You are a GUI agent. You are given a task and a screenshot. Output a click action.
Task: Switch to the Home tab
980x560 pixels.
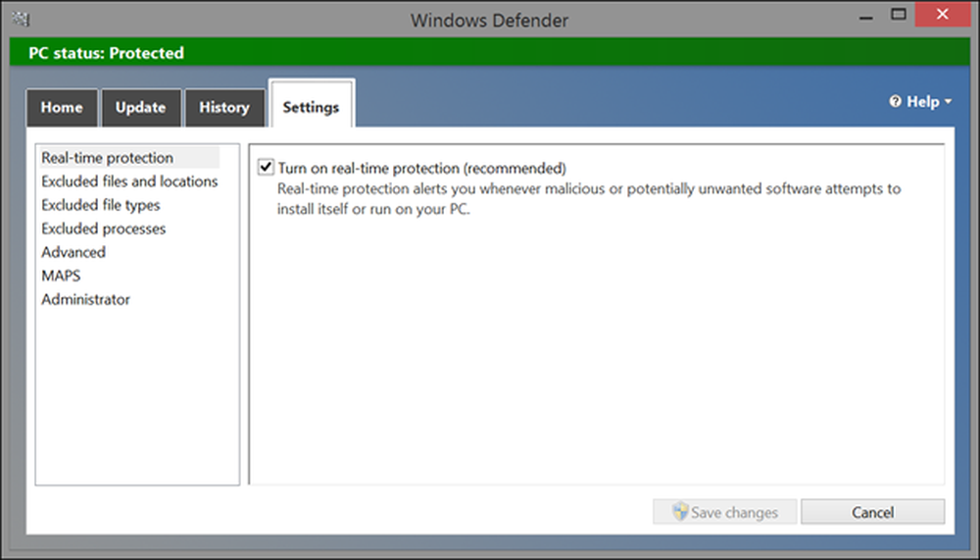[62, 108]
